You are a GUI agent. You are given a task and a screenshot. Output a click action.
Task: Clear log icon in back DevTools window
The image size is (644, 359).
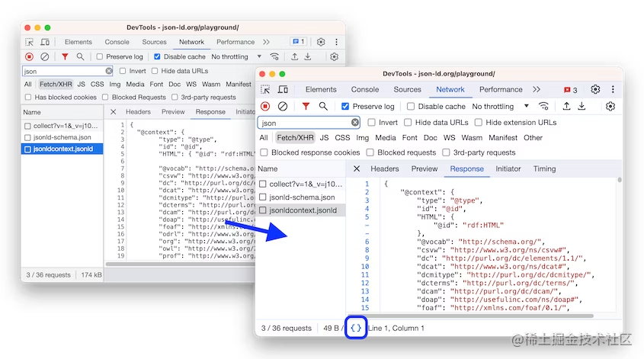pos(45,56)
